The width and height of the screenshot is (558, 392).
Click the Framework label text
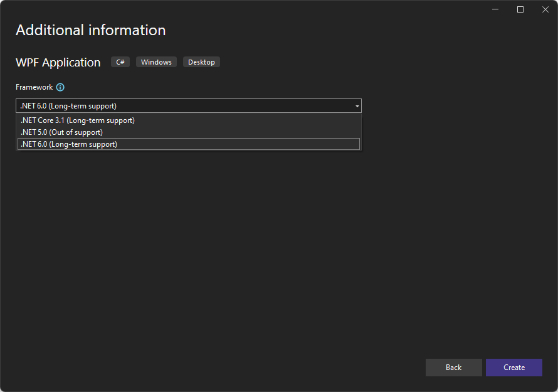coord(33,87)
